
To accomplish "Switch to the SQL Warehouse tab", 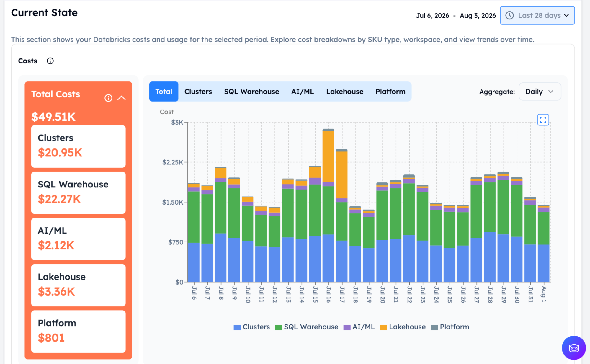I will point(251,92).
